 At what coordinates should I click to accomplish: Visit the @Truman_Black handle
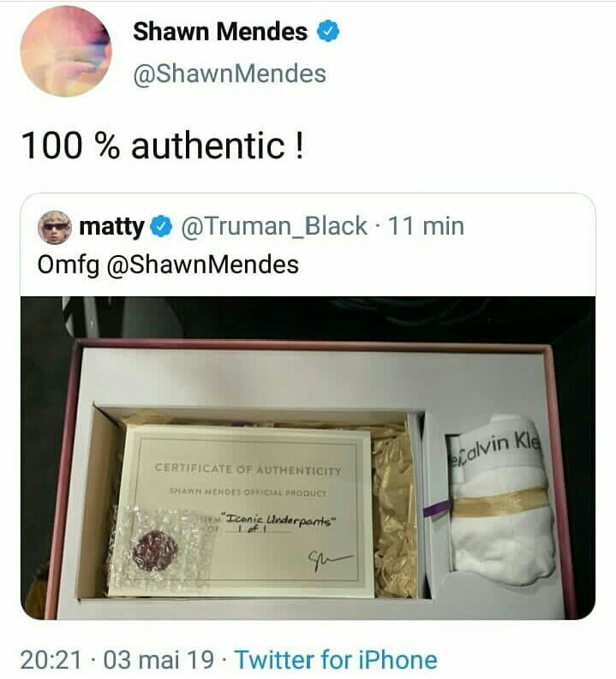click(x=274, y=227)
